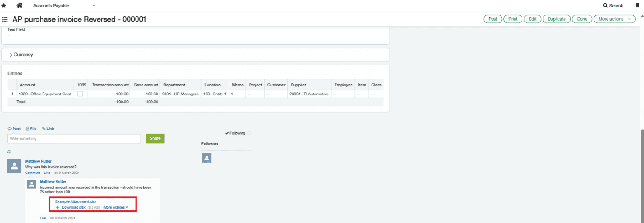The height and width of the screenshot is (223, 644).
Task: Click Matthew Rutter's avatar on the question post
Action: coord(15,165)
